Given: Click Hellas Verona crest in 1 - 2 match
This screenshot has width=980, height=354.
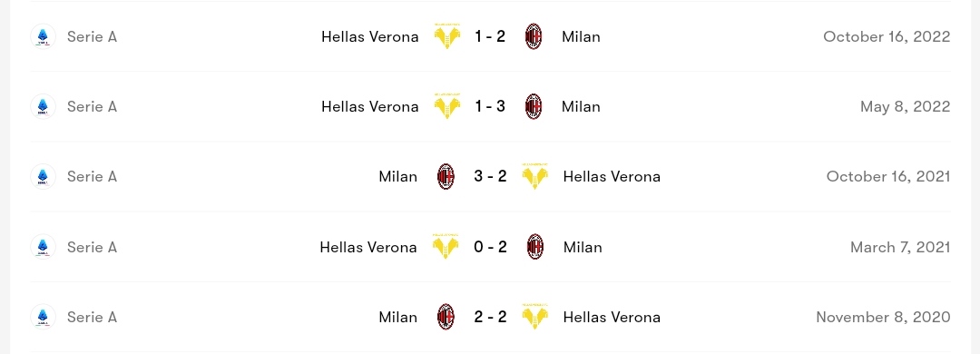Looking at the screenshot, I should tap(447, 36).
